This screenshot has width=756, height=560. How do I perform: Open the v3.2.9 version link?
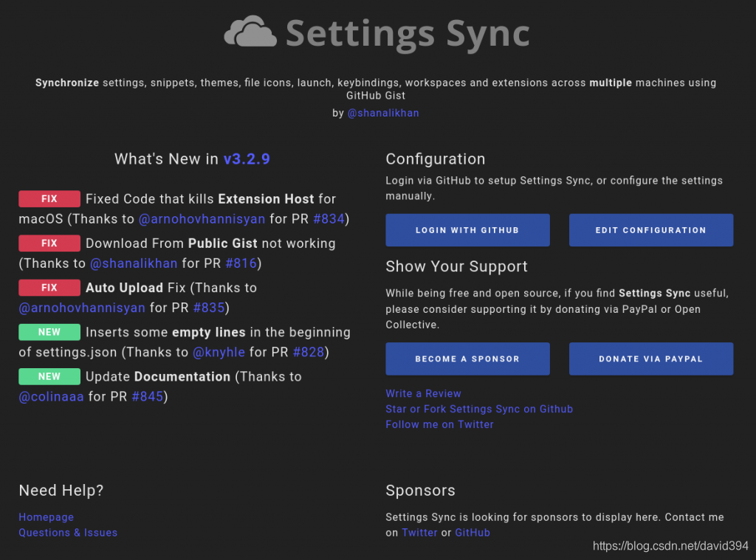[247, 159]
